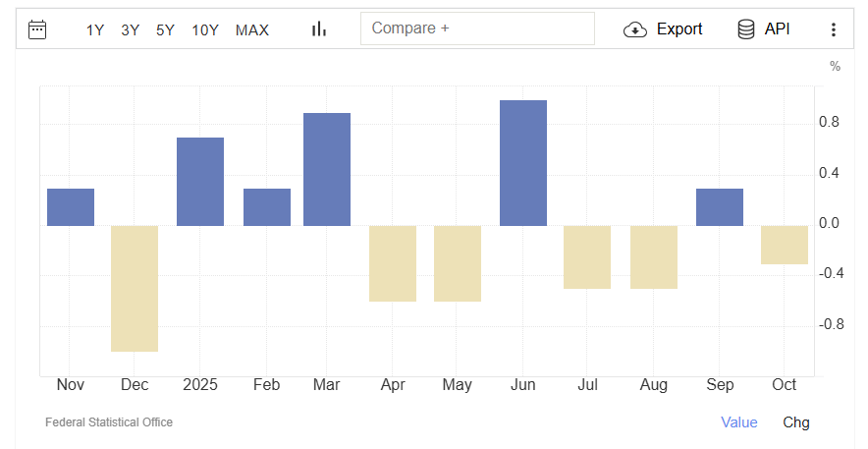Select the 3Y time range
The width and height of the screenshot is (868, 449).
(x=131, y=30)
